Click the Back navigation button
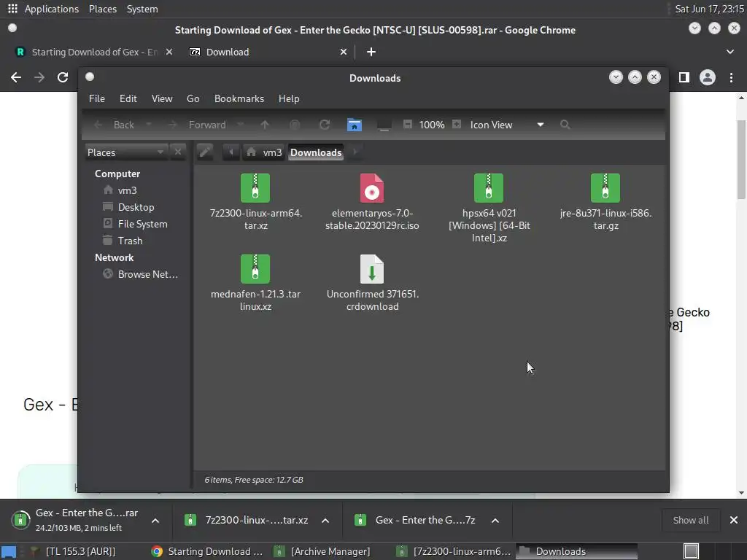This screenshot has height=560, width=747. pos(117,125)
